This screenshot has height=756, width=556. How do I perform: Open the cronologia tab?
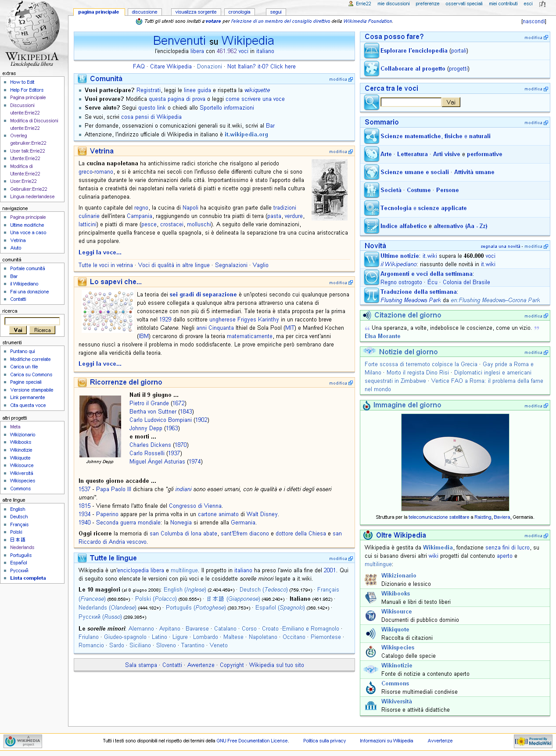[x=239, y=12]
